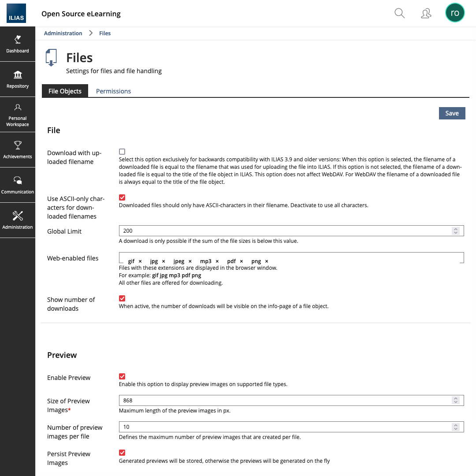Viewport: 476px width, 476px height.
Task: Open Administration in the sidebar
Action: point(18,220)
